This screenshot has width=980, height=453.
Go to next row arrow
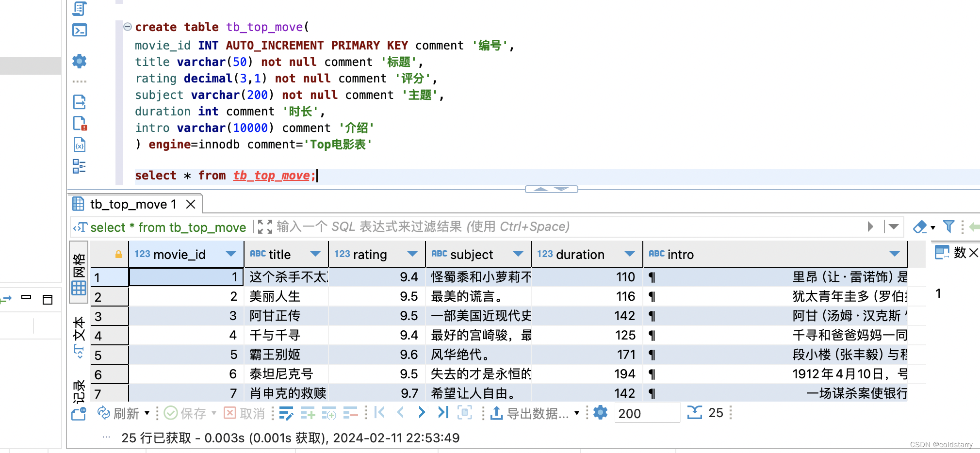[422, 413]
